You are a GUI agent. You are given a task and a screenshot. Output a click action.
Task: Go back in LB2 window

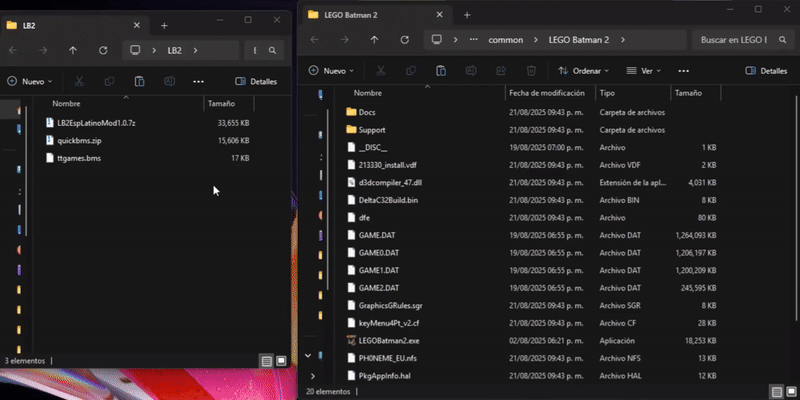coord(13,51)
